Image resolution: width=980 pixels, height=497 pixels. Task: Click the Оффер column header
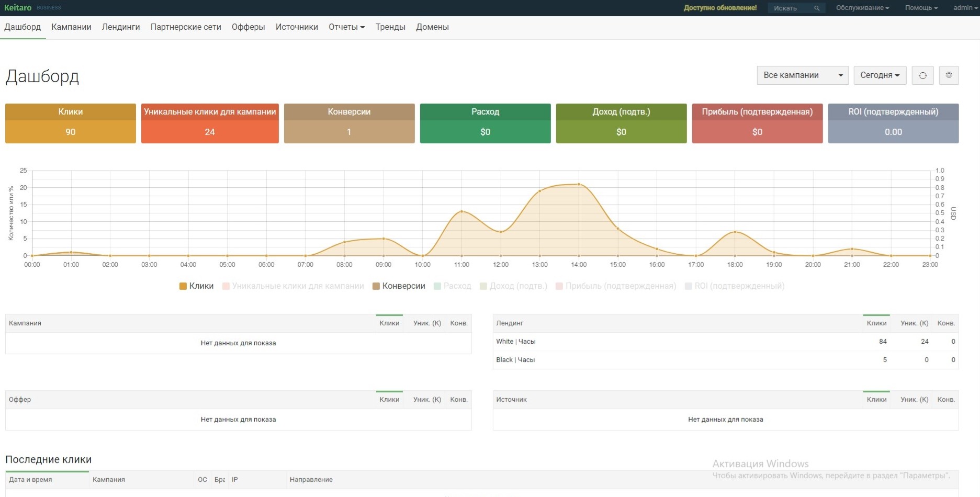tap(190, 400)
